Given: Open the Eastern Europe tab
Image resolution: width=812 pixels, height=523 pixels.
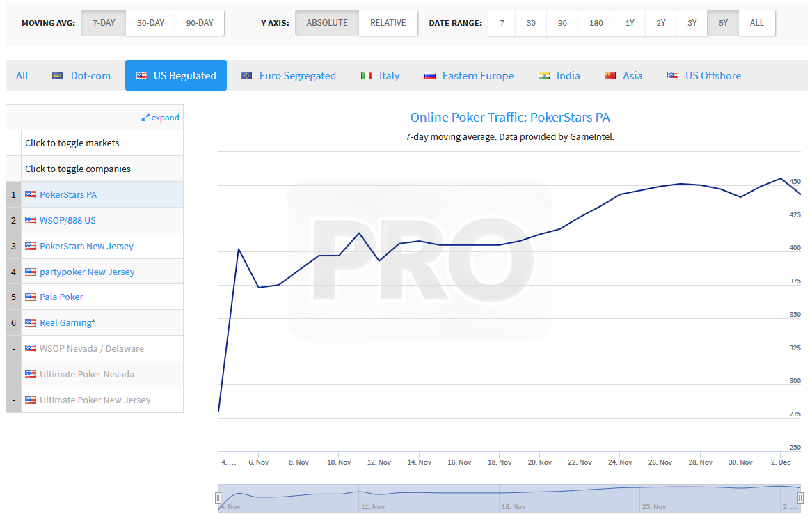Looking at the screenshot, I should [x=469, y=76].
